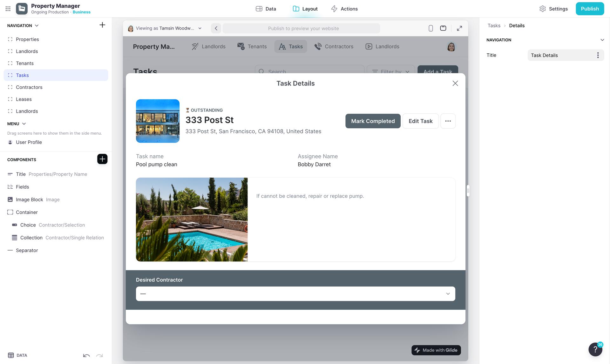The image size is (610, 364).
Task: Switch to the Data tab
Action: tap(266, 9)
